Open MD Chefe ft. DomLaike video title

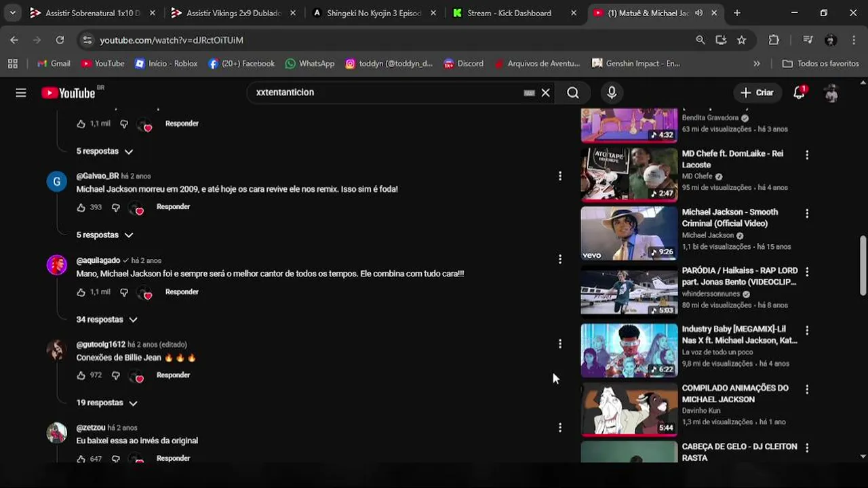click(732, 159)
